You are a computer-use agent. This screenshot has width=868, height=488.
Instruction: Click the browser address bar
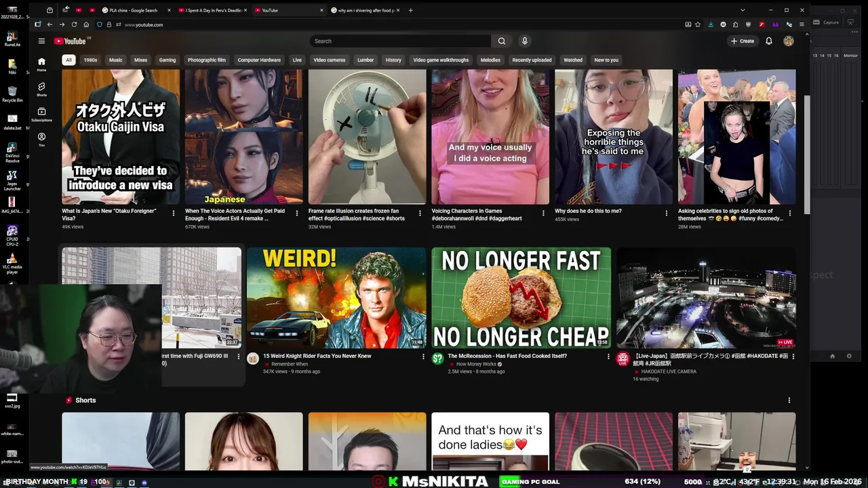pos(400,24)
